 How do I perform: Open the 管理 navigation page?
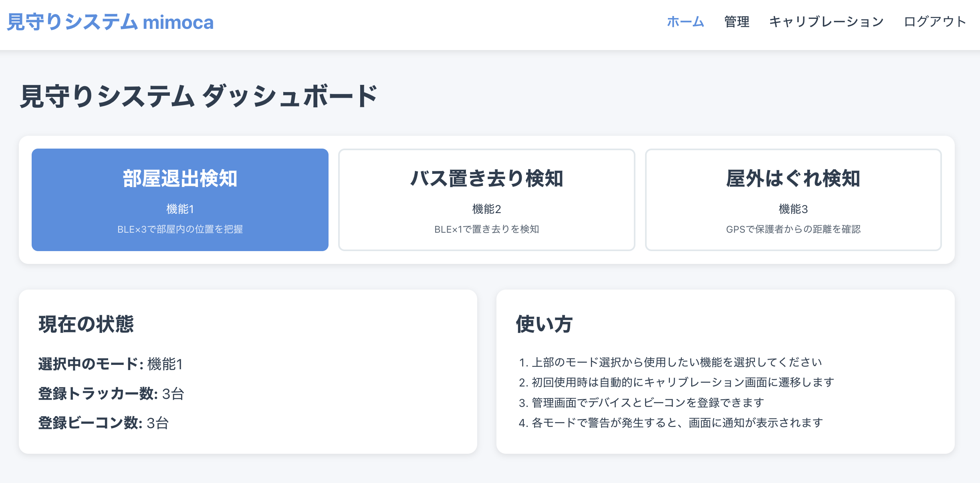coord(737,22)
